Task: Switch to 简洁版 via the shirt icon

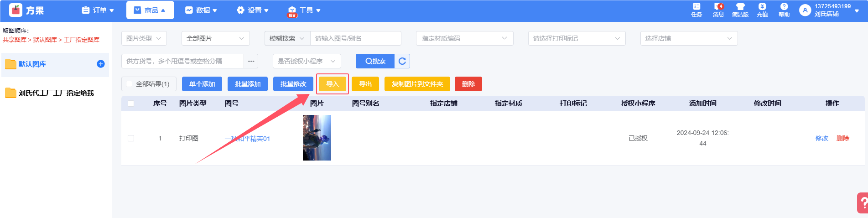Action: pos(740,10)
